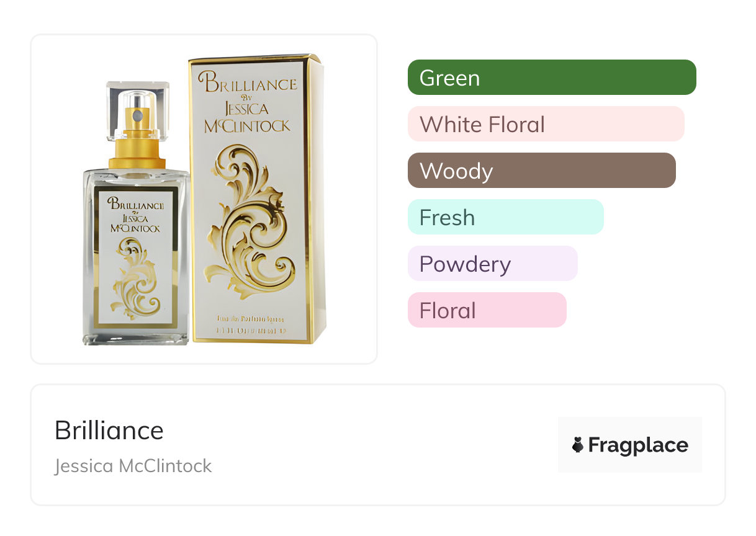The width and height of the screenshot is (756, 536).
Task: Click the pink Floral accord bar
Action: (x=487, y=310)
